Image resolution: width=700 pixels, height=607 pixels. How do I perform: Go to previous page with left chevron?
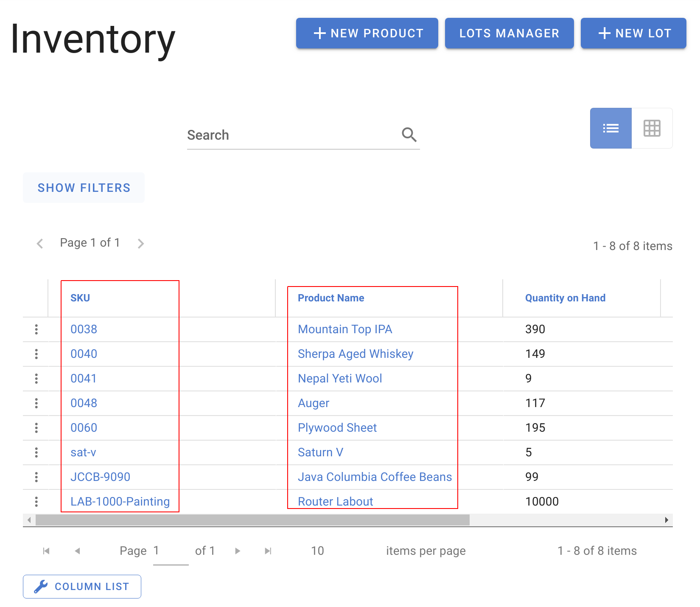coord(39,243)
